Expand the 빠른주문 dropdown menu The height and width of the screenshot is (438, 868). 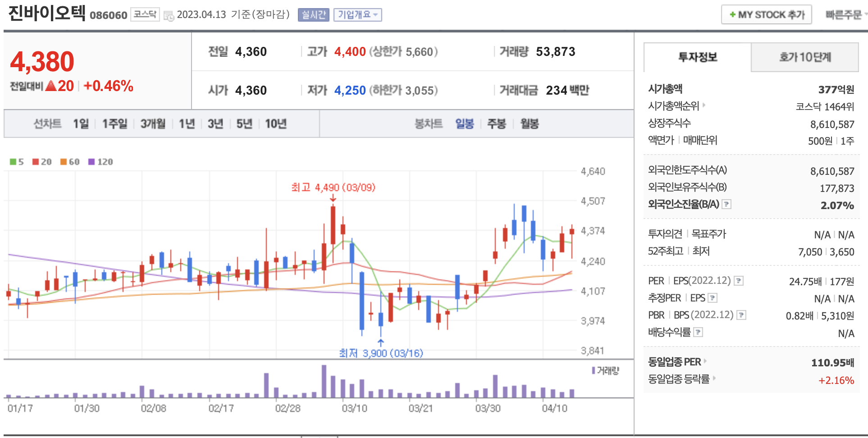click(845, 15)
